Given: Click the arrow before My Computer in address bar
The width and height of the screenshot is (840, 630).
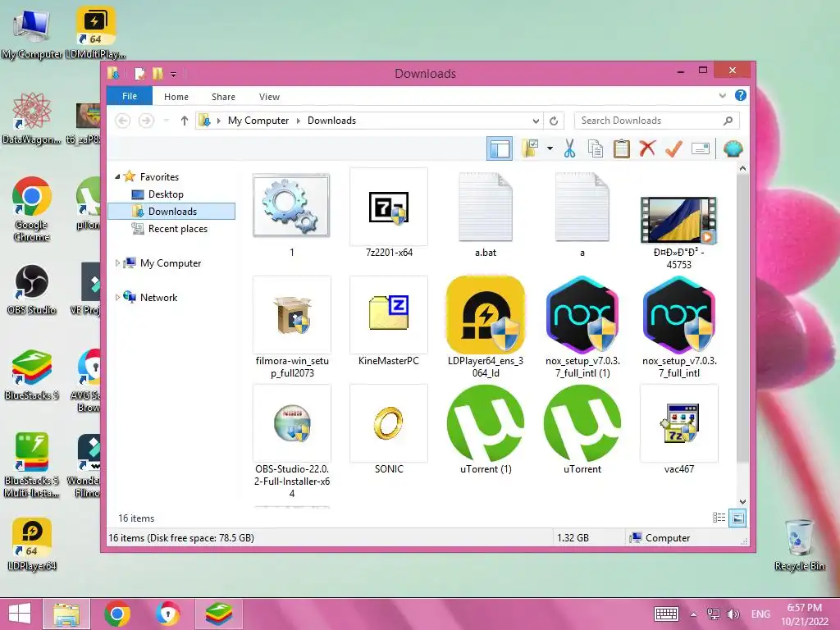Looking at the screenshot, I should tap(218, 121).
